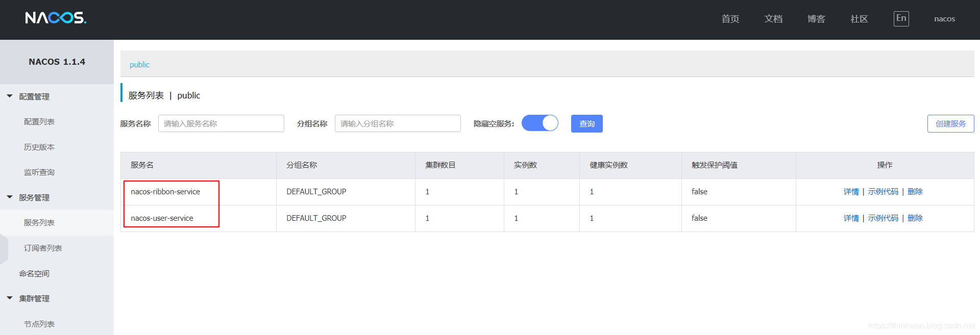The image size is (980, 335).
Task: Focus the 服务名称 input field
Action: point(221,124)
